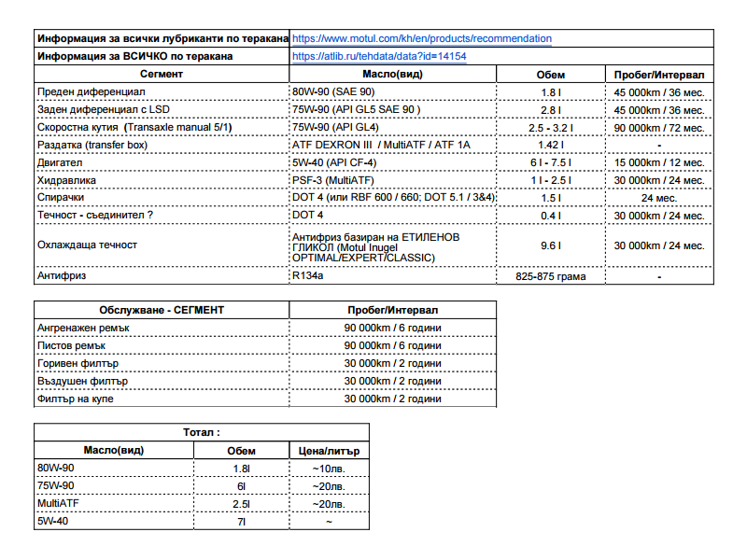Select the 'Въздушен филтър' row label
The image size is (747, 560).
tap(162, 381)
